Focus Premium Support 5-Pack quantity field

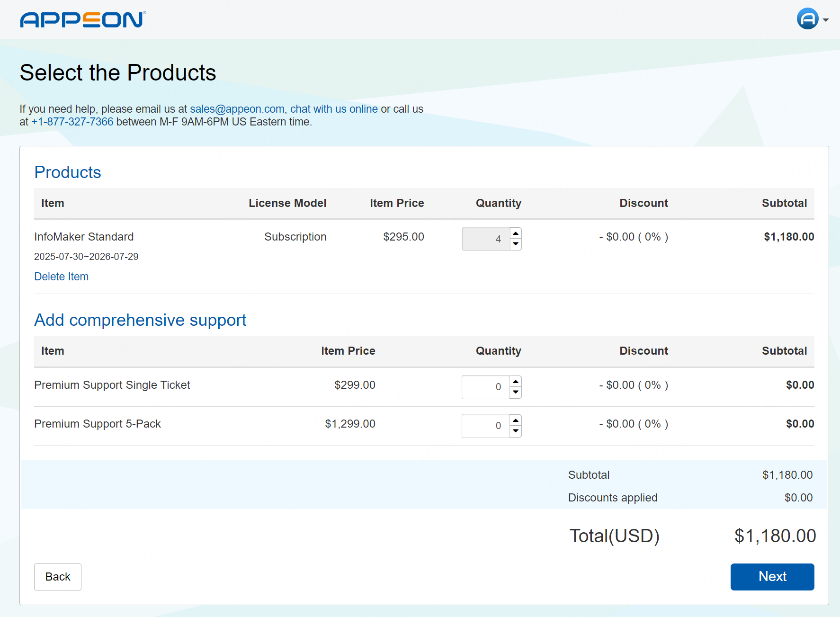tap(486, 426)
